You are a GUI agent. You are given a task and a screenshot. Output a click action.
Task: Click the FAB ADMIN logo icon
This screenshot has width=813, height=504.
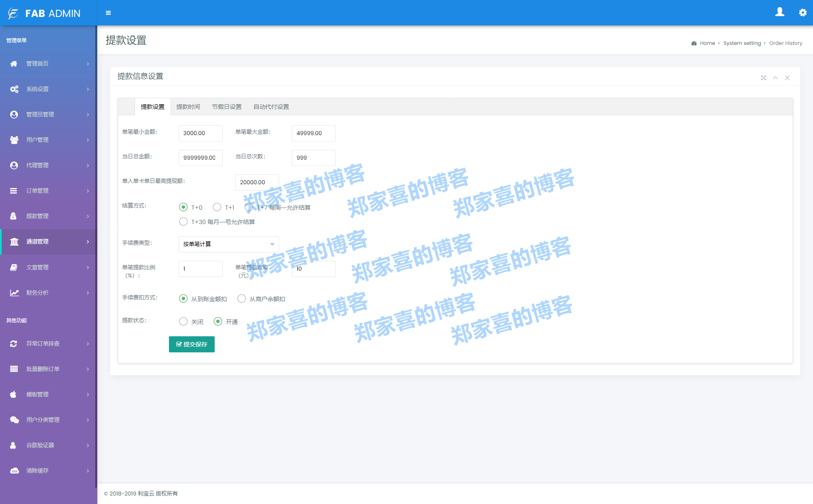pyautogui.click(x=13, y=13)
